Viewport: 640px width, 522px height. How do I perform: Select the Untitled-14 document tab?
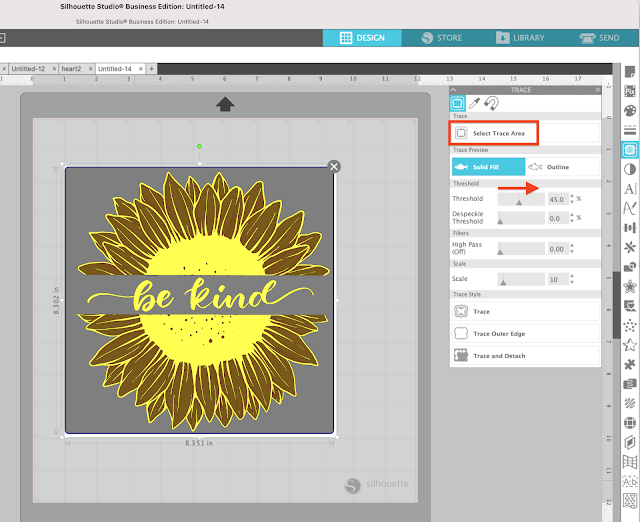pos(115,69)
